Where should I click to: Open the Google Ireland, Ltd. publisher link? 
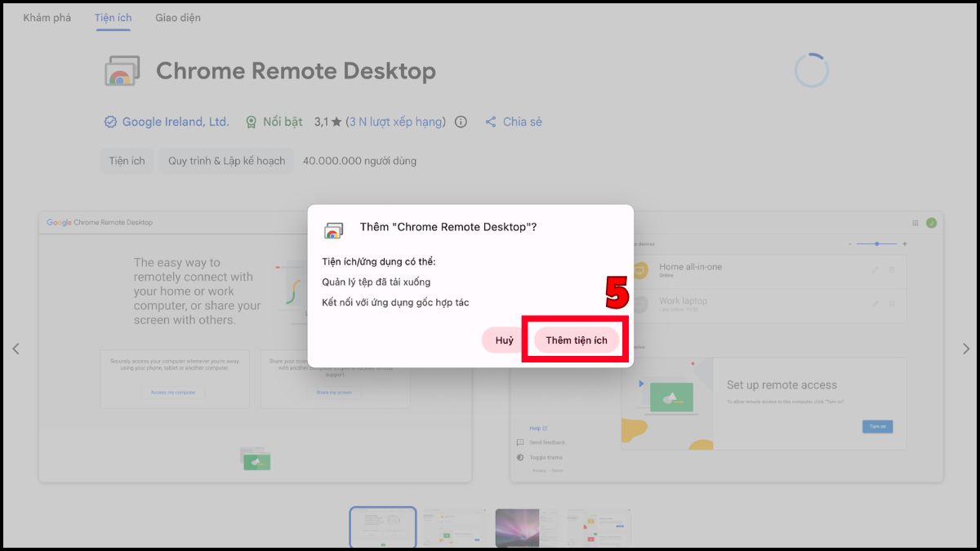176,122
